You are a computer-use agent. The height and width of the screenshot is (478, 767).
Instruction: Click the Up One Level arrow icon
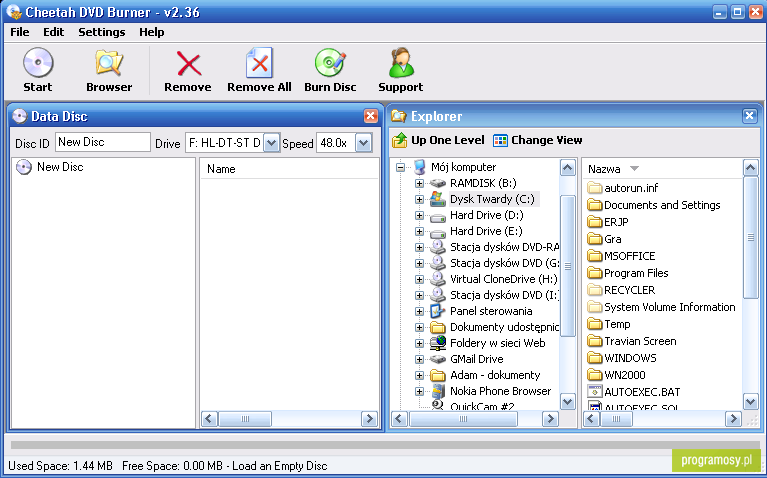click(400, 140)
